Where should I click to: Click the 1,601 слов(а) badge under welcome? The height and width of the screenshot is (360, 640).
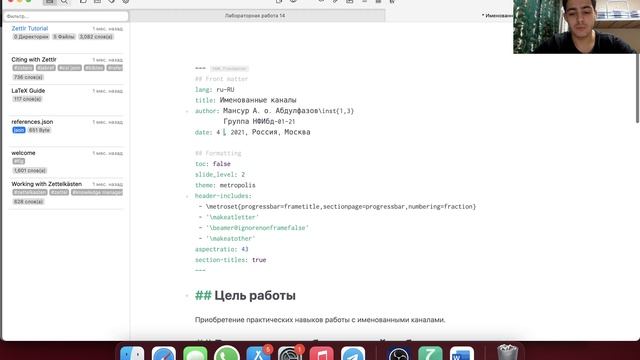(x=30, y=171)
